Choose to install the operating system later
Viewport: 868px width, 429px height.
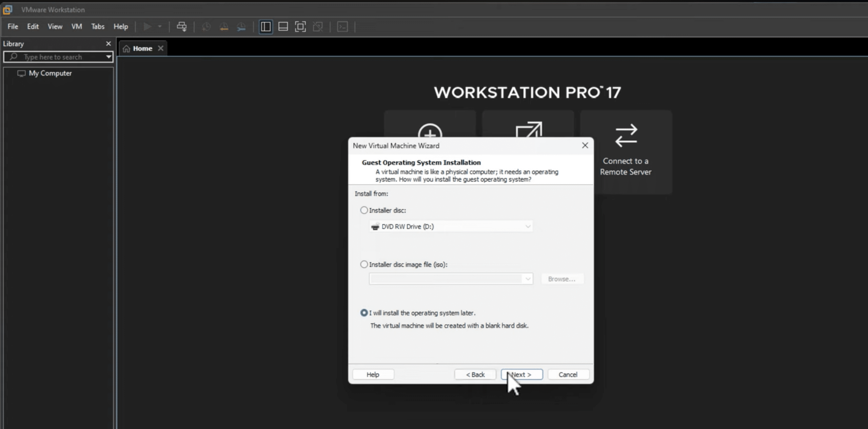364,313
